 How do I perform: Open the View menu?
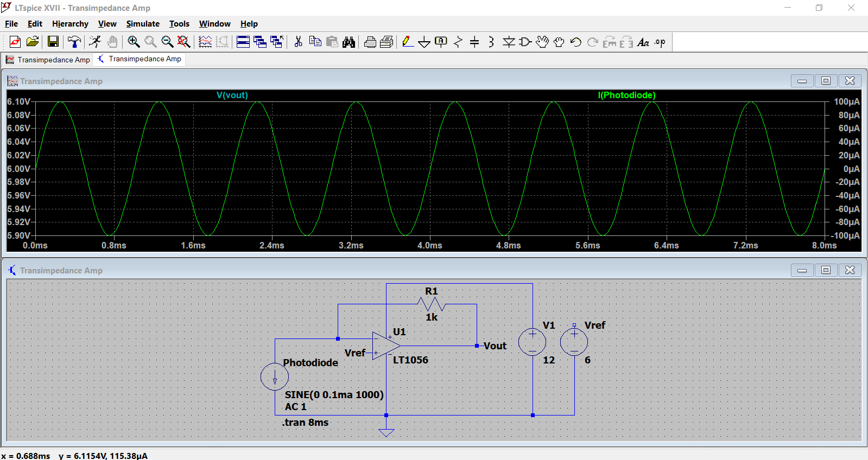click(107, 24)
